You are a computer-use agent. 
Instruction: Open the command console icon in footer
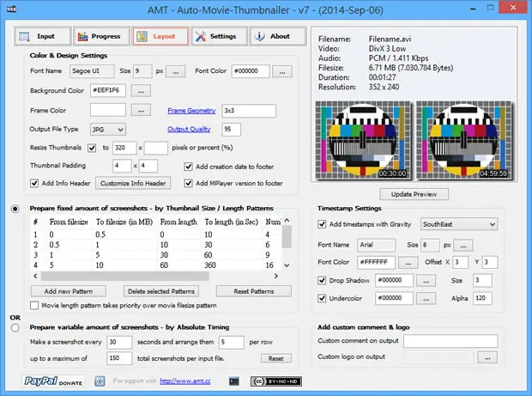[234, 381]
